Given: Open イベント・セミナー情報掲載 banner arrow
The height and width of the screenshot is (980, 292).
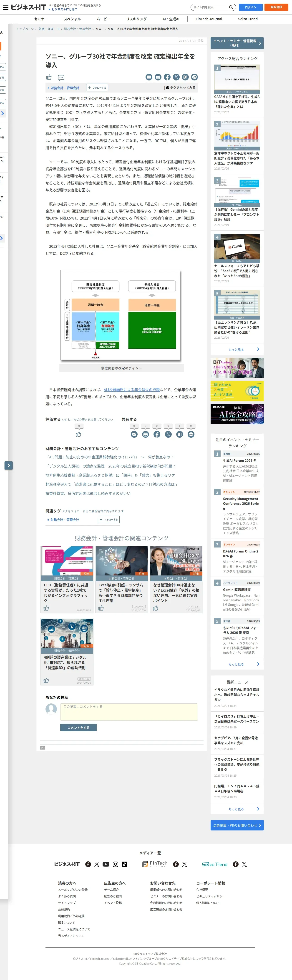Looking at the screenshot, I should tap(260, 43).
